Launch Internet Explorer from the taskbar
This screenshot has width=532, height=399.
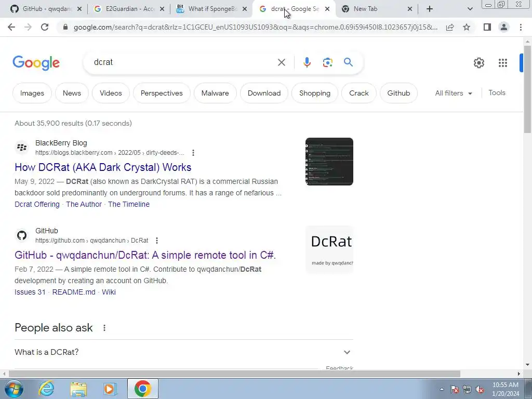(x=46, y=389)
